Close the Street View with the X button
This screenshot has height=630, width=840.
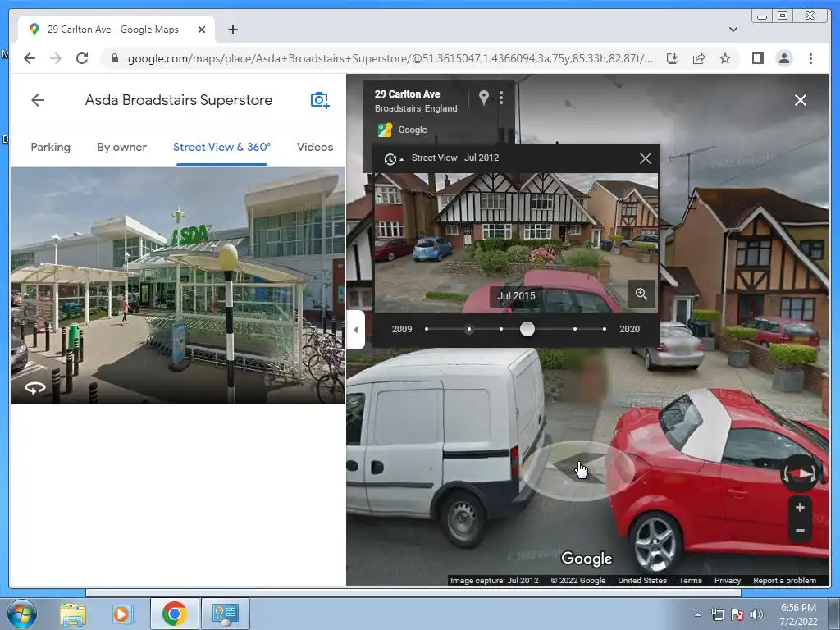pyautogui.click(x=801, y=100)
